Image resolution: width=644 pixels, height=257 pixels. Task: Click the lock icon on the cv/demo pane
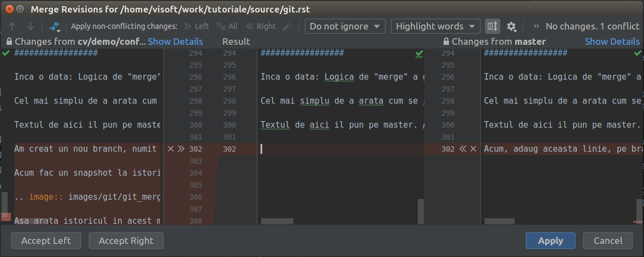tap(9, 41)
